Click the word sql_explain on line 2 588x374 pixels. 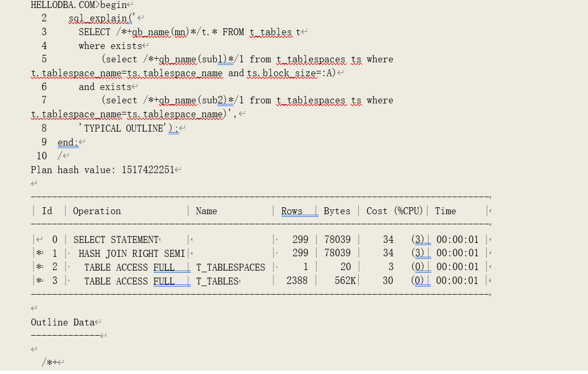click(x=98, y=19)
